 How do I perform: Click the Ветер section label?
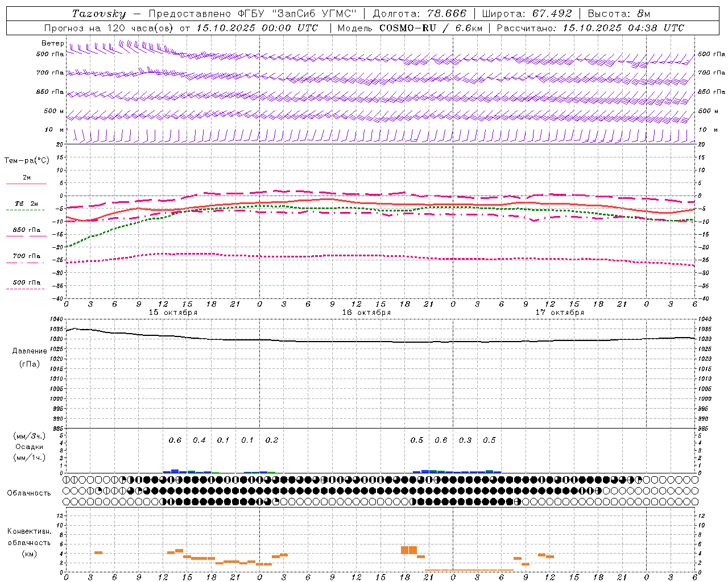pos(52,43)
